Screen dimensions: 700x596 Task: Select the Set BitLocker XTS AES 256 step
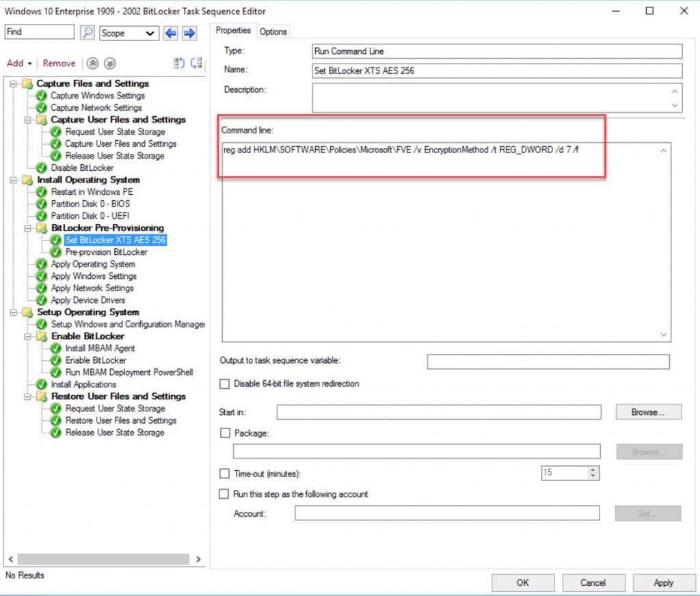point(116,240)
